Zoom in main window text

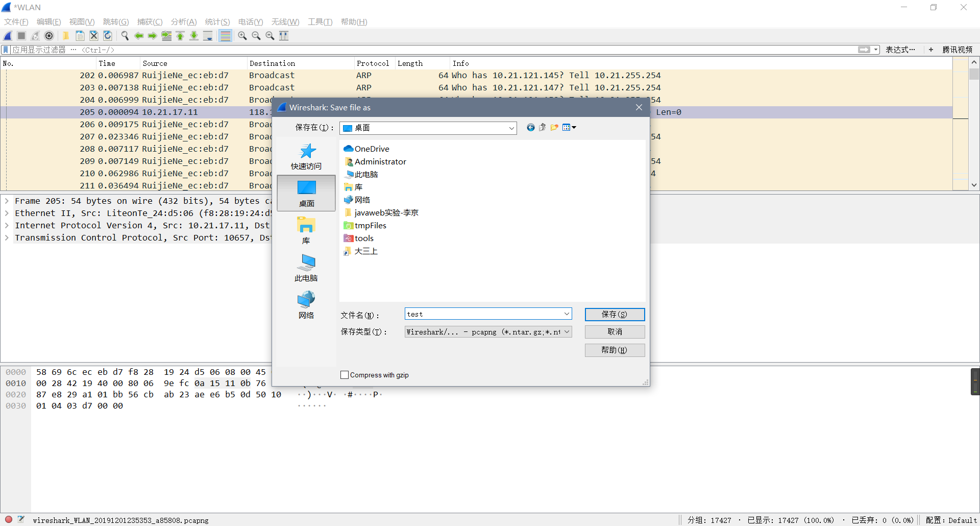(242, 36)
